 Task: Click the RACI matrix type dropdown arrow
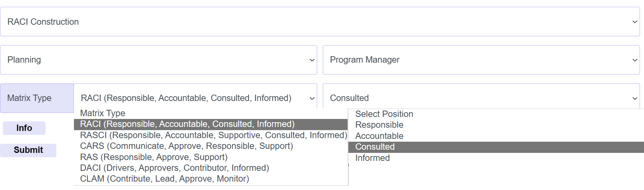point(312,98)
